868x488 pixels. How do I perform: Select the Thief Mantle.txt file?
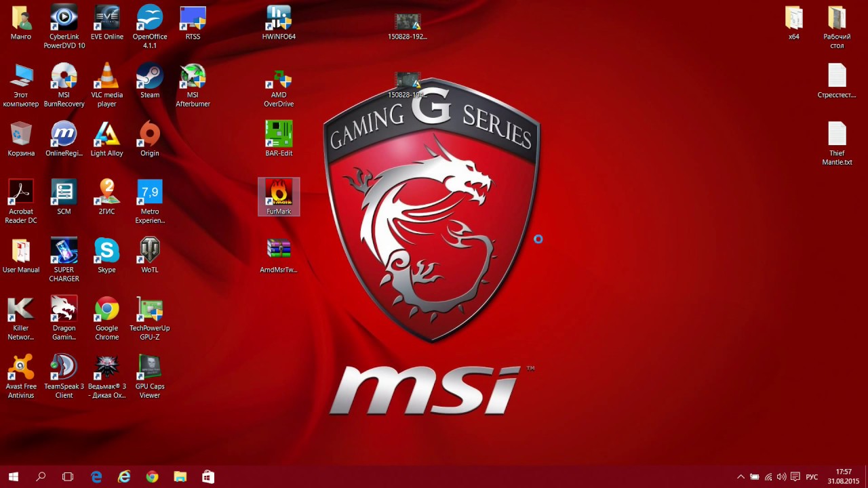coord(837,144)
